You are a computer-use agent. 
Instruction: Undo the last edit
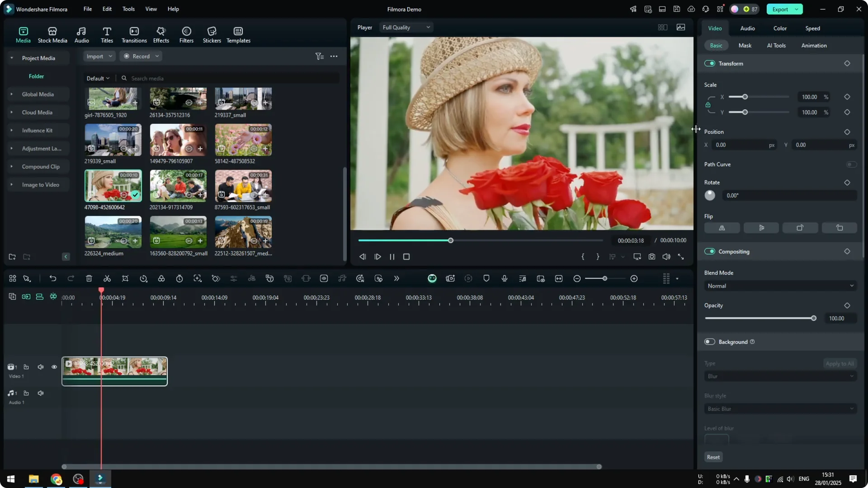coord(53,278)
